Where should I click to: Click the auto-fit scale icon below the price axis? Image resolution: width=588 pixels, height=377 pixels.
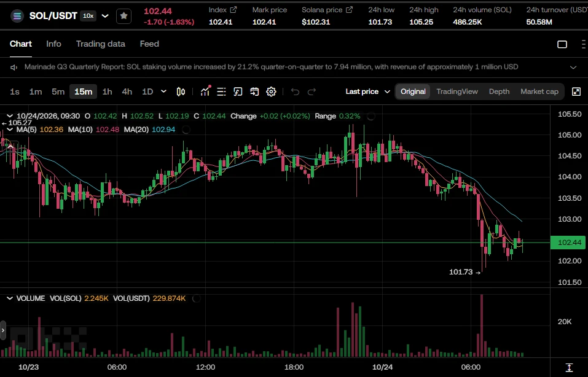point(569,368)
